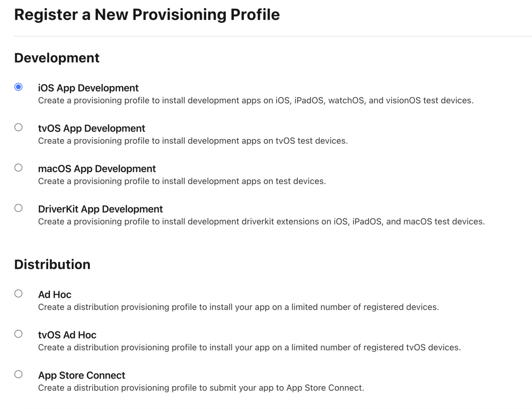Click the tvOS Ad Hoc label text
This screenshot has width=532, height=409.
(x=67, y=335)
